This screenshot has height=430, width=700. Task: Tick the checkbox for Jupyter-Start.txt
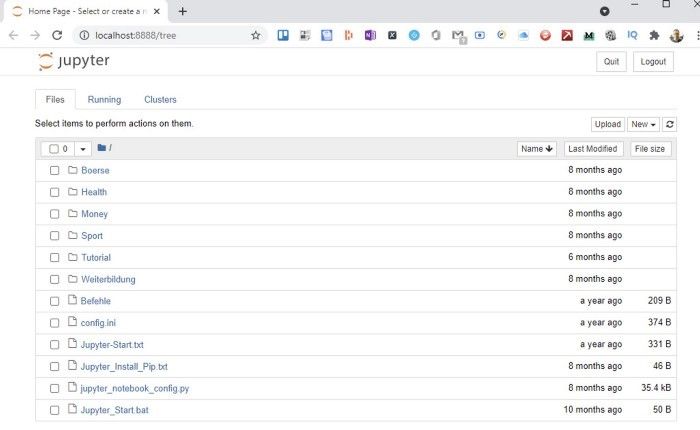point(54,345)
